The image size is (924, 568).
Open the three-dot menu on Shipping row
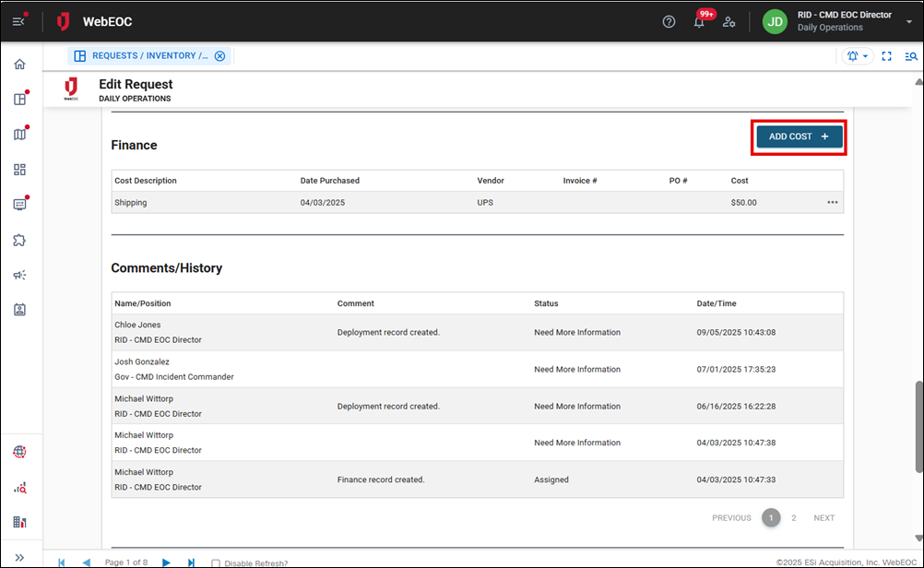click(832, 203)
